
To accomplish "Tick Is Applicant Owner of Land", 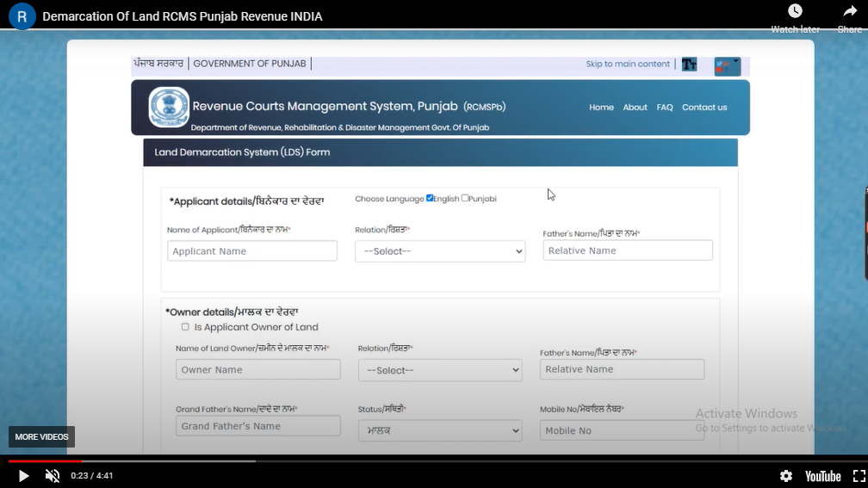I will pos(185,327).
